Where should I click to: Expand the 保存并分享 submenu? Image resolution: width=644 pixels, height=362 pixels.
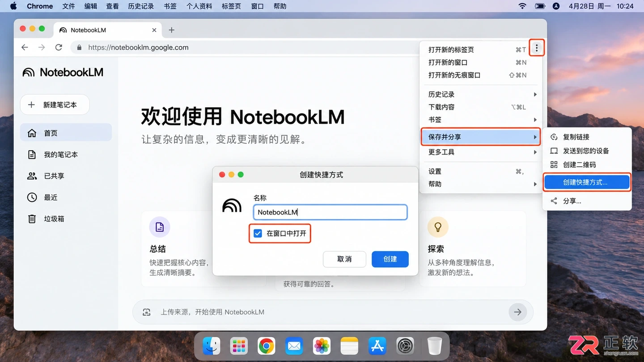480,137
